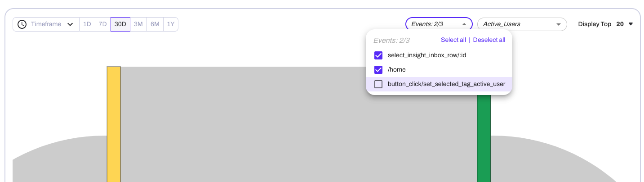Screen dimensions: 644x182
Task: Collapse the Events: 2/3 dropdown
Action: (x=439, y=24)
